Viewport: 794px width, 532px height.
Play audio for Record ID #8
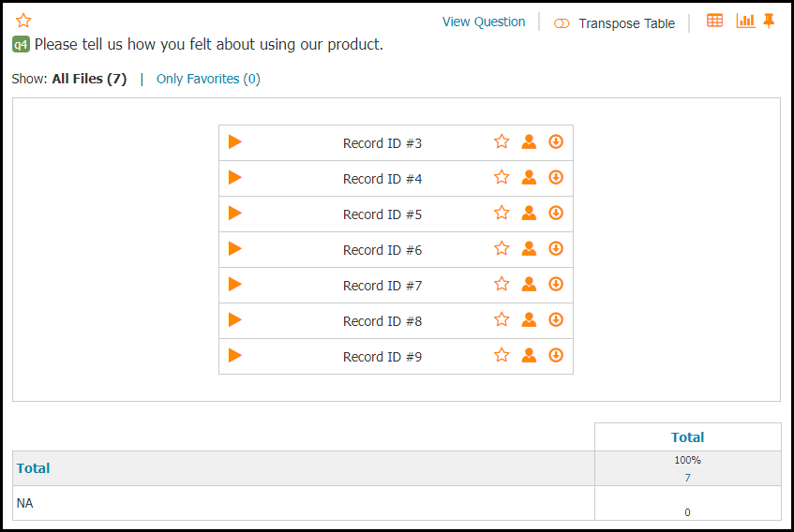click(x=235, y=319)
